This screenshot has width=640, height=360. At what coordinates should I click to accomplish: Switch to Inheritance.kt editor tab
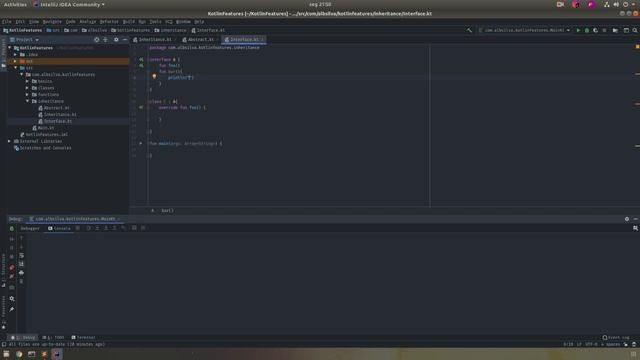tap(155, 40)
